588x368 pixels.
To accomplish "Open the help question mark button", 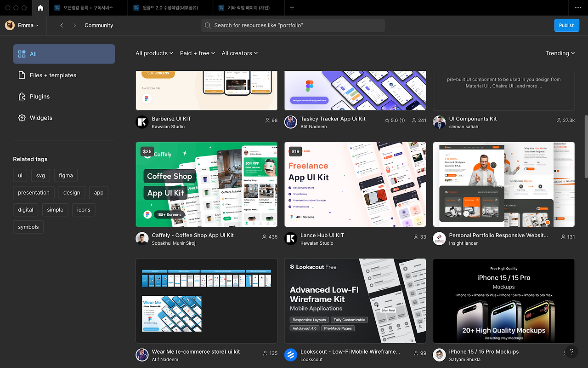I will coord(571,352).
